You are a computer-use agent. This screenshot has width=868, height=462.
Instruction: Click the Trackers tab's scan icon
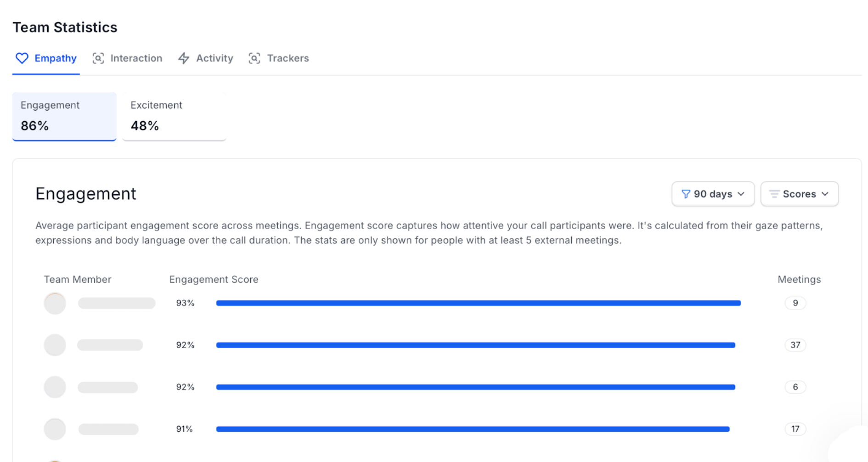pyautogui.click(x=254, y=58)
